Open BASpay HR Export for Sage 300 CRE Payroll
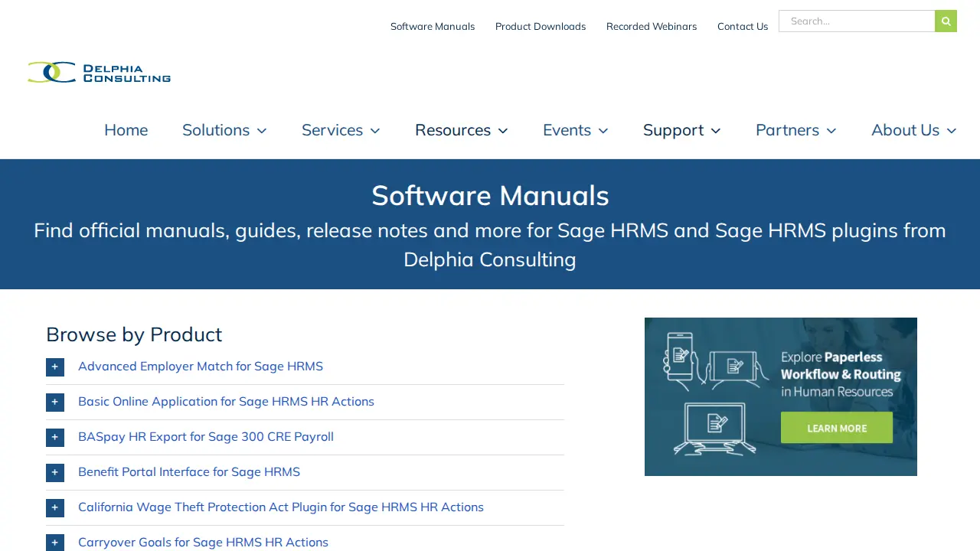980x551 pixels. click(x=206, y=437)
